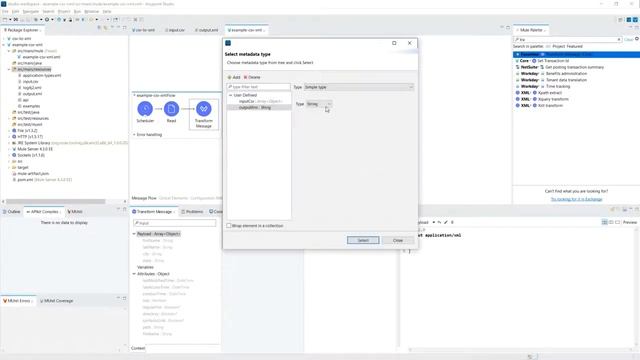Click the green Add icon in the metadata dialog
Screen dimensions: 640x360
[x=229, y=77]
